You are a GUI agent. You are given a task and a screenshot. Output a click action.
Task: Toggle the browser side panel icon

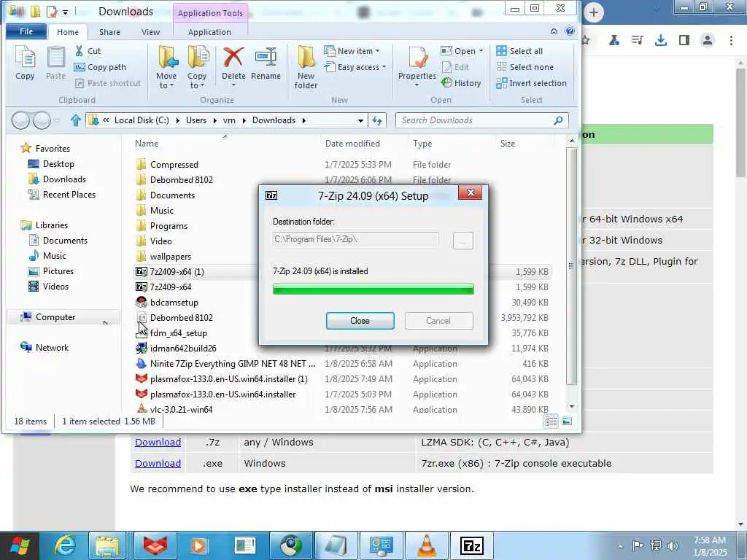coord(684,40)
